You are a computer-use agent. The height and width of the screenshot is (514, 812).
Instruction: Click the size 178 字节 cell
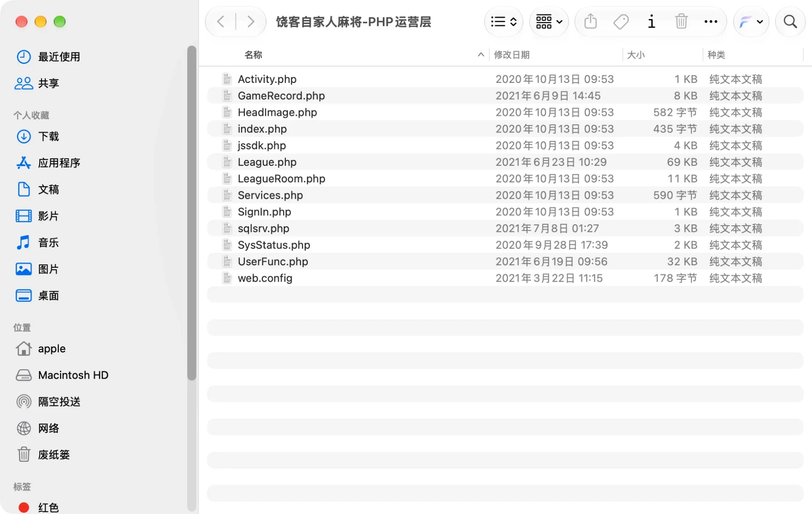pos(675,278)
